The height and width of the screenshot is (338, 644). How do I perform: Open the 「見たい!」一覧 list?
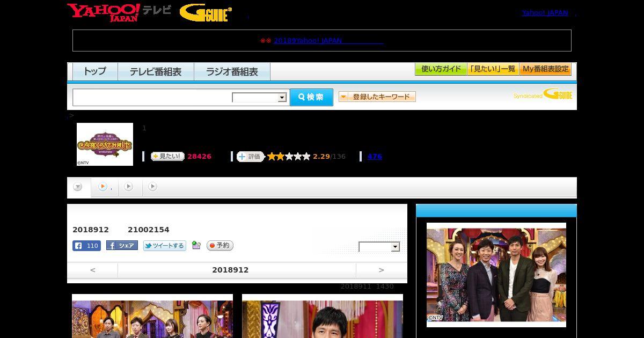pos(493,69)
